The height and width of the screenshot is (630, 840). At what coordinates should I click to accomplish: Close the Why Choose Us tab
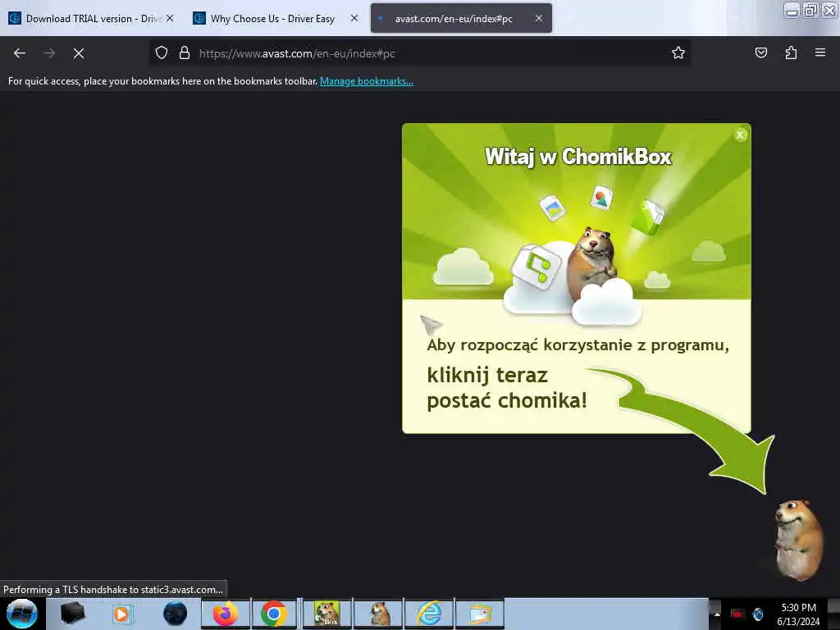coord(354,18)
